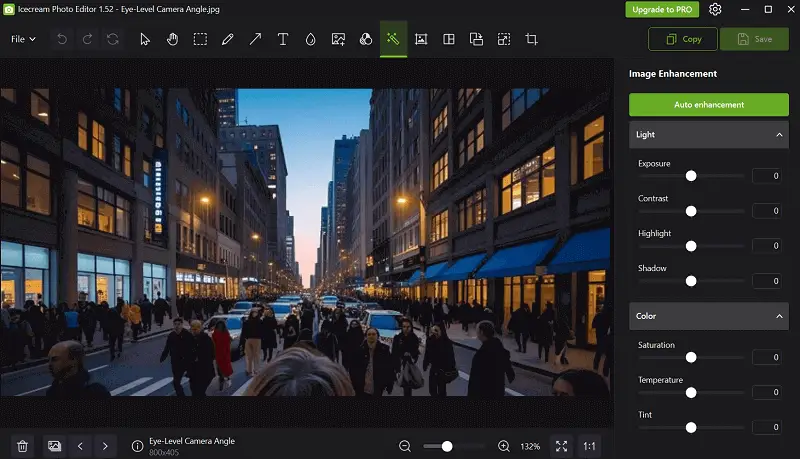The width and height of the screenshot is (800, 459).
Task: Select the pointer Select tool
Action: click(x=145, y=39)
